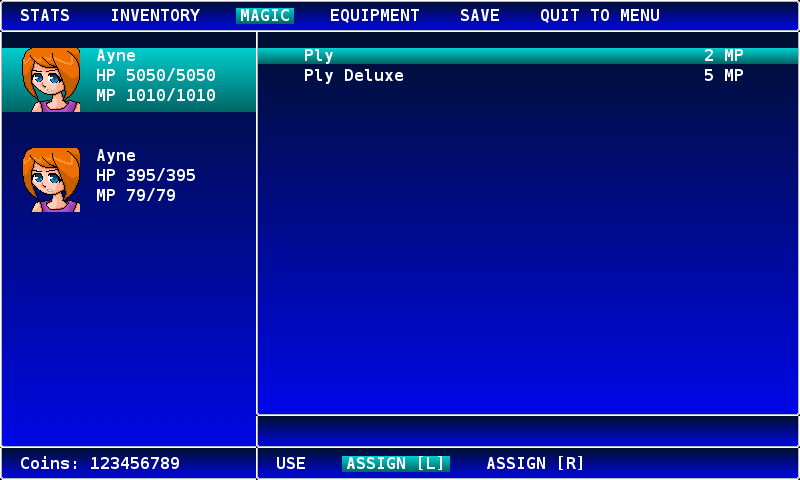
Task: Click the empty description box below spells
Action: (x=528, y=431)
